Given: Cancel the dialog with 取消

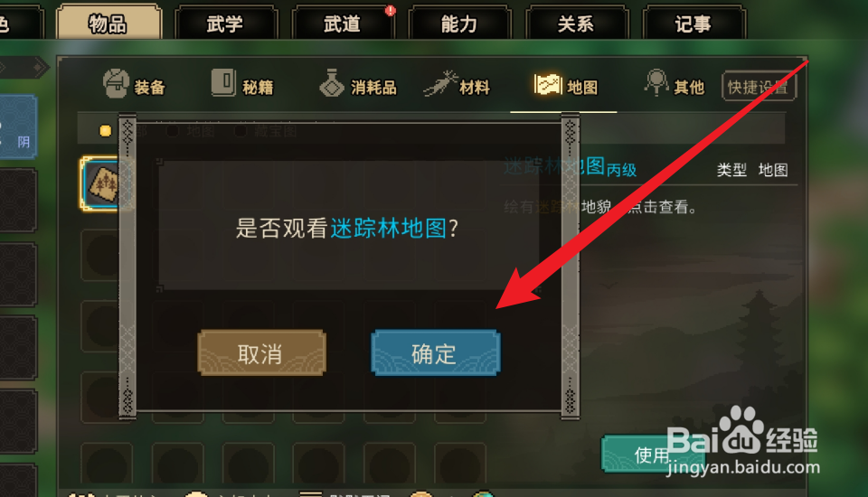Looking at the screenshot, I should click(261, 353).
